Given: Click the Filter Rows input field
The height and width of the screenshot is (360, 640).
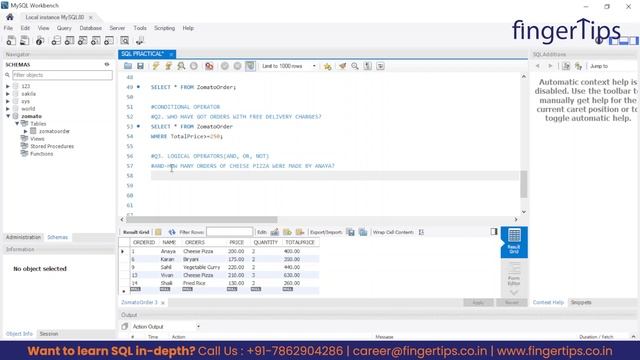Looking at the screenshot, I should tap(229, 232).
